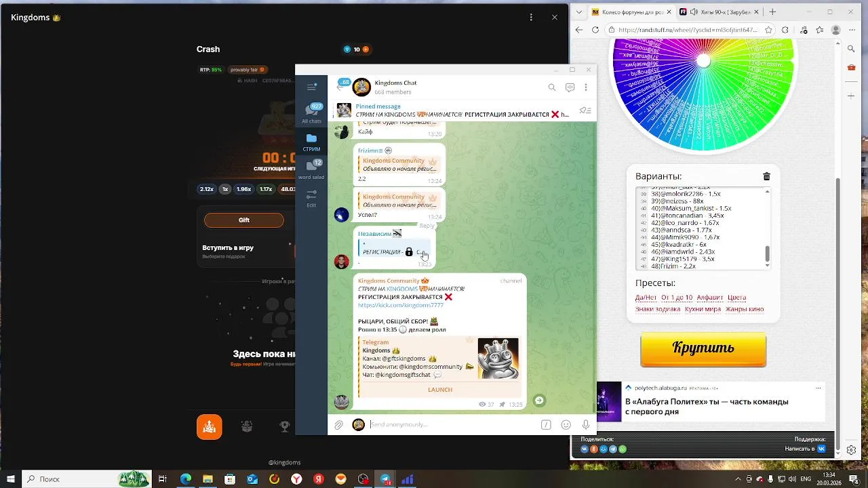Share wheel via Odnoklassniki icon
Screen dimensions: 868x488
(x=594, y=449)
